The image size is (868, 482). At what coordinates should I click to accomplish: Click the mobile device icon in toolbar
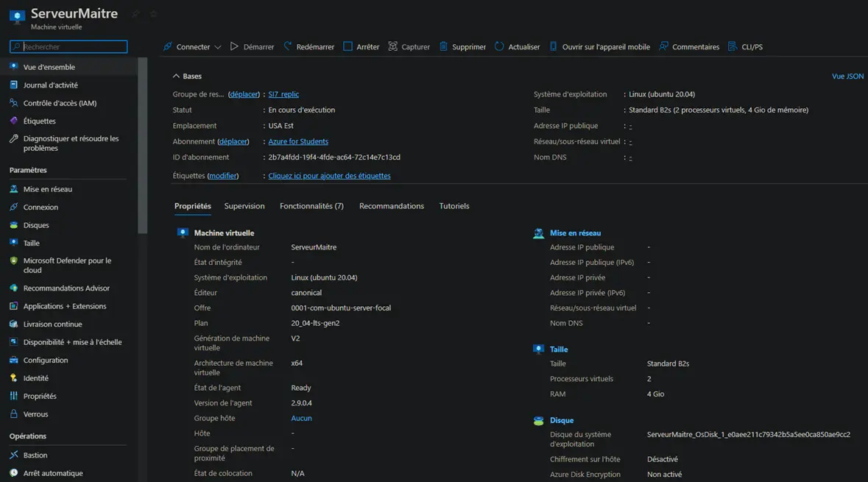click(553, 46)
